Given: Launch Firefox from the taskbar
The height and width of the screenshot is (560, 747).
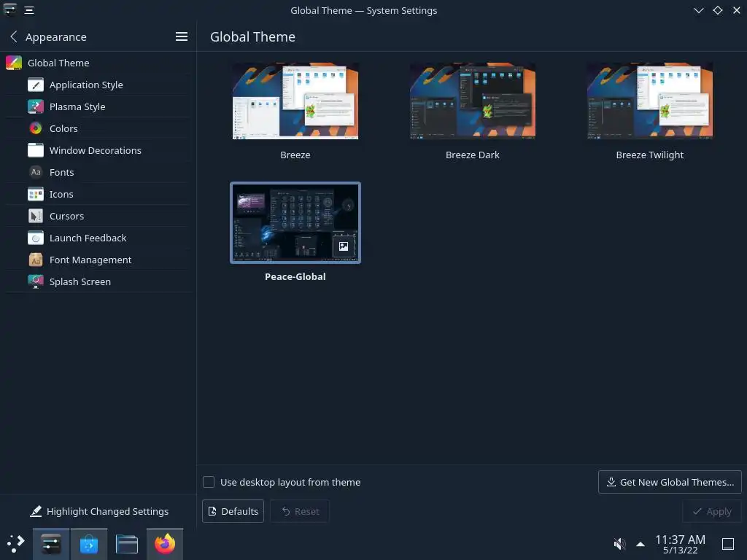Looking at the screenshot, I should click(x=165, y=544).
